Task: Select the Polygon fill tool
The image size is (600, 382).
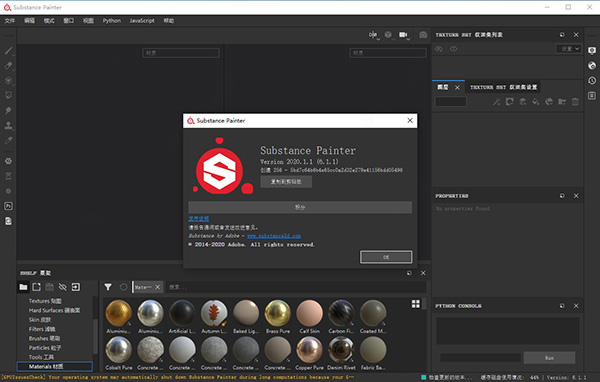Action: coord(8,95)
